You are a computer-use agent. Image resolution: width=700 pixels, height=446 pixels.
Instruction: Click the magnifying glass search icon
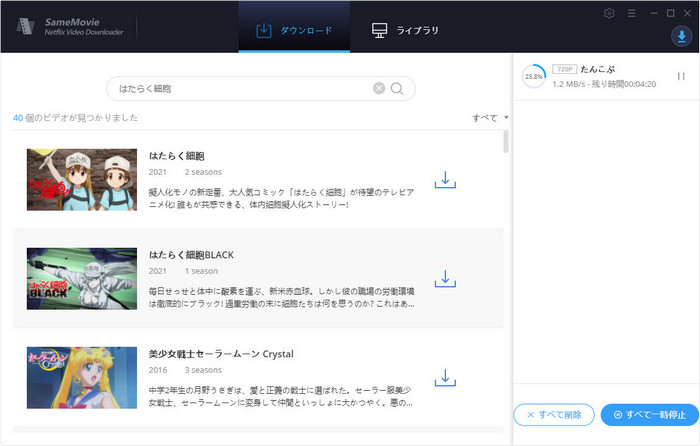pyautogui.click(x=397, y=89)
